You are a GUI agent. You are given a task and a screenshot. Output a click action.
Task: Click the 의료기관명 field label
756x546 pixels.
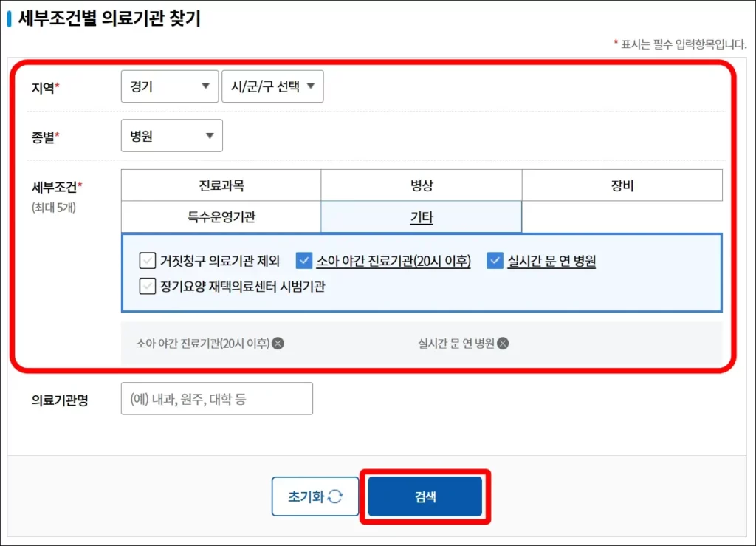pyautogui.click(x=60, y=400)
